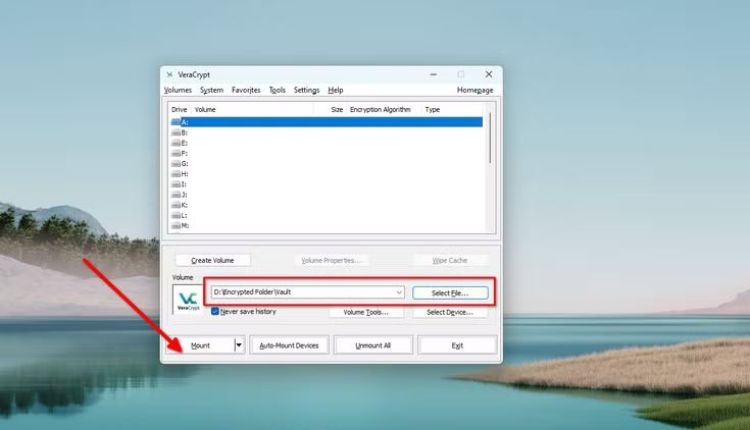Select drive H: entry in list
Viewport: 750px width, 430px height.
point(185,174)
